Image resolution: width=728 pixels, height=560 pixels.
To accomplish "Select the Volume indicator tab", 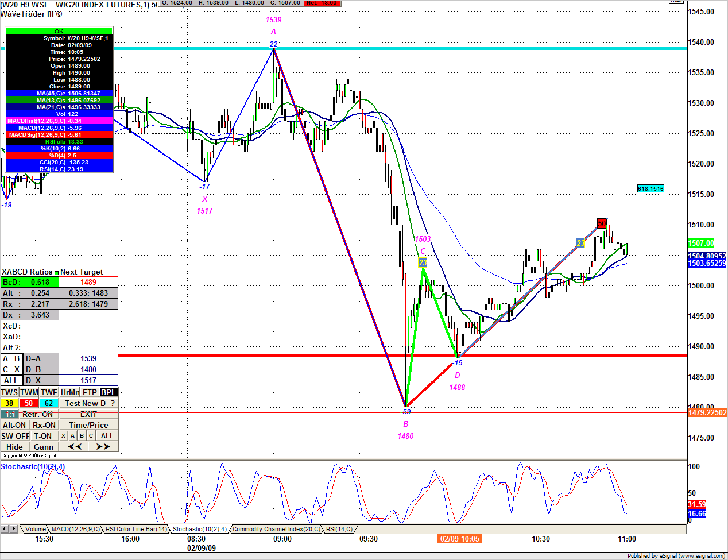I will [x=35, y=529].
